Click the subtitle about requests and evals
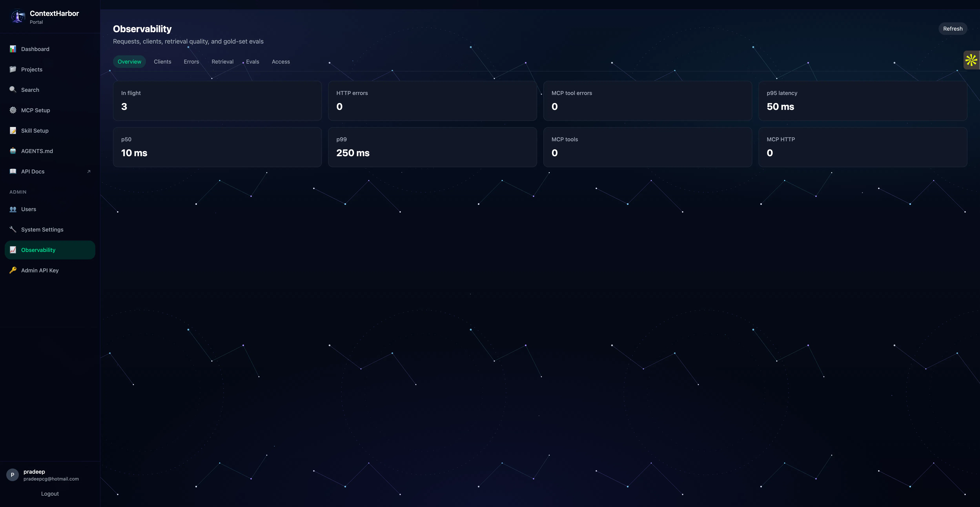The image size is (980, 507). click(x=188, y=41)
